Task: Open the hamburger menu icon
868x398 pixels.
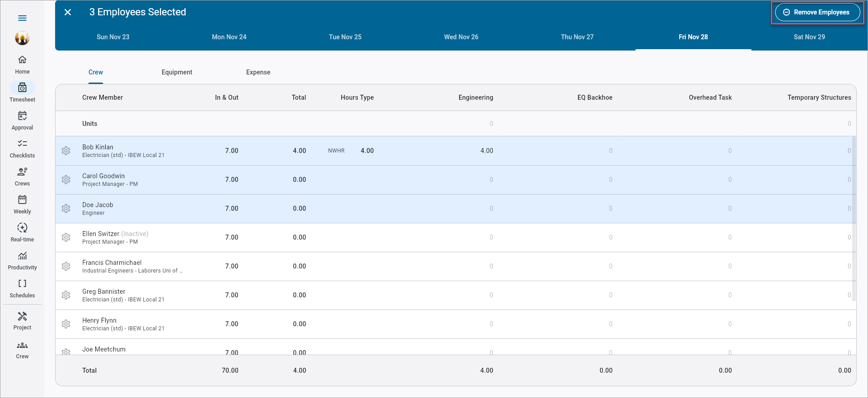Action: (x=22, y=18)
